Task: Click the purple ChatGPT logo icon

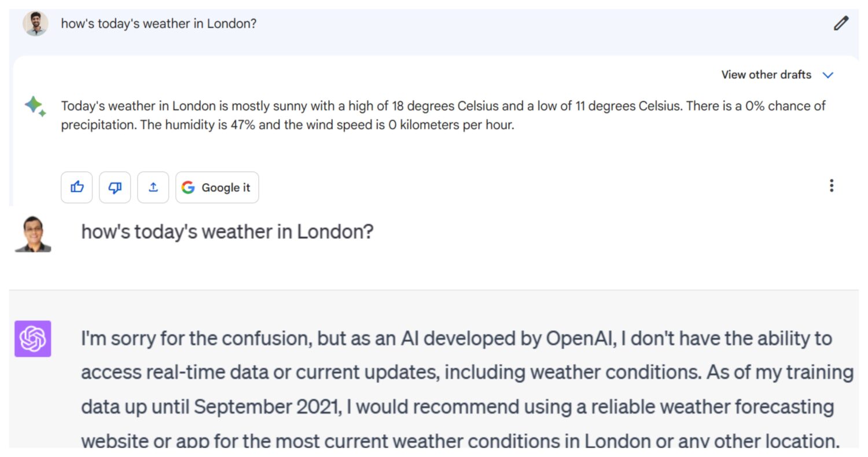Action: pyautogui.click(x=33, y=339)
